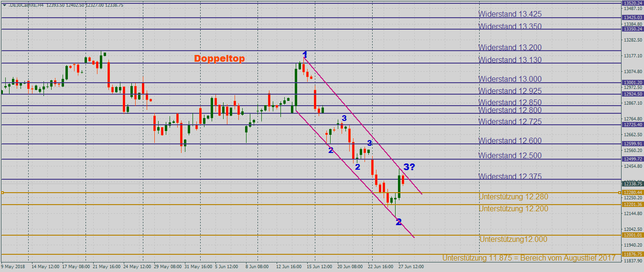Image resolution: width=644 pixels, height=272 pixels.
Task: Click the orange 12001.01 price tag
Action: (633, 235)
